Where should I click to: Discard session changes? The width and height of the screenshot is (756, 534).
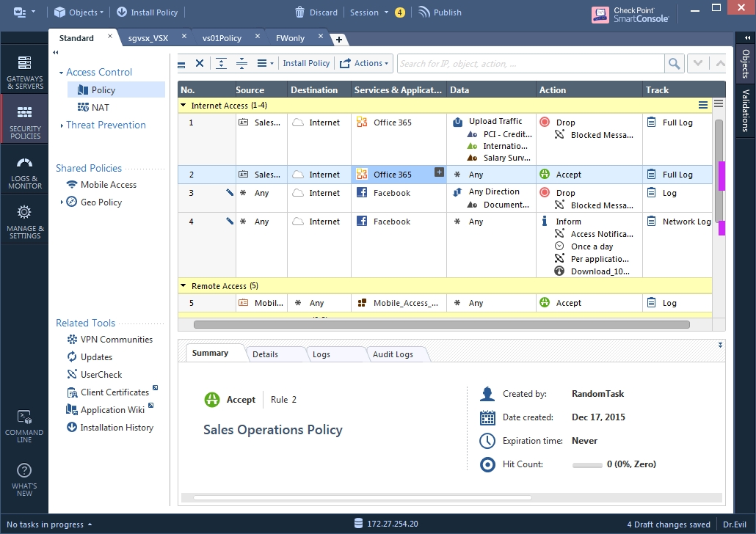(316, 12)
